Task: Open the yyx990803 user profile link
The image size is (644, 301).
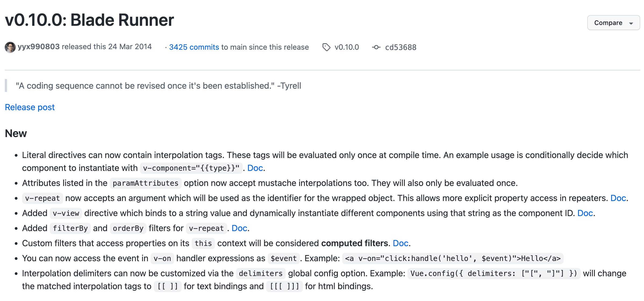Action: coord(39,47)
